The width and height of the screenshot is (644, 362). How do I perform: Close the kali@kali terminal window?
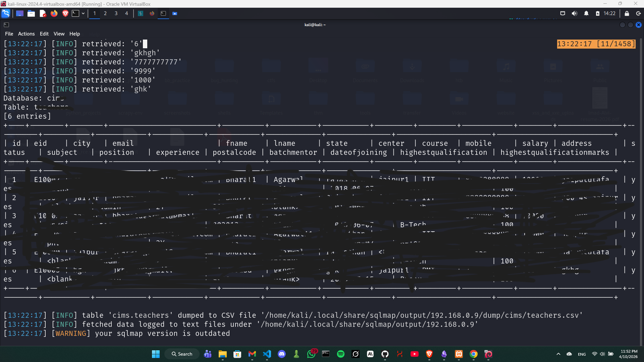point(638,25)
